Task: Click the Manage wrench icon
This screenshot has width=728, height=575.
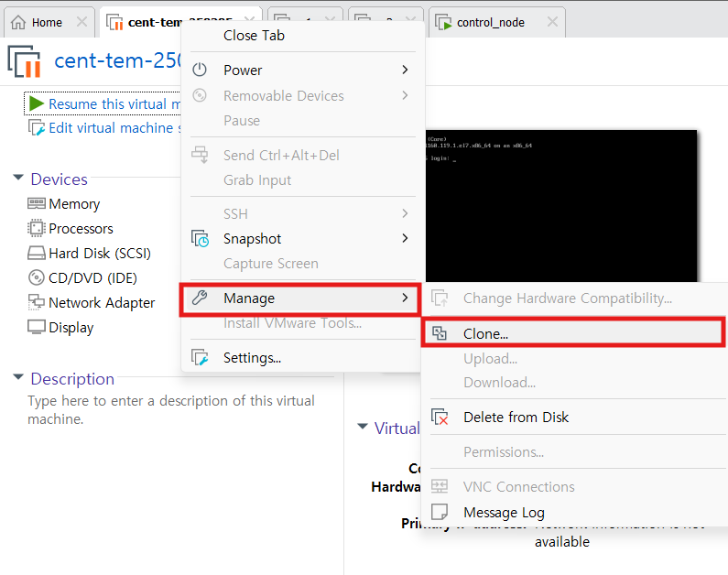Action: [200, 298]
